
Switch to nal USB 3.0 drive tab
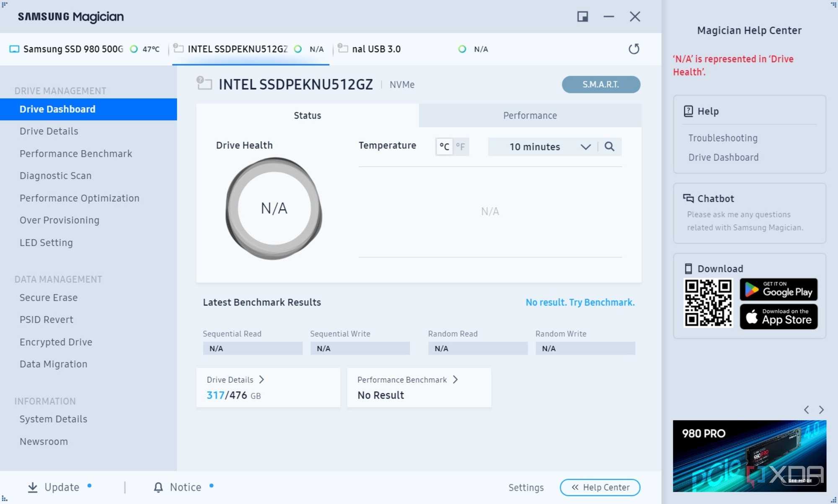(x=413, y=49)
